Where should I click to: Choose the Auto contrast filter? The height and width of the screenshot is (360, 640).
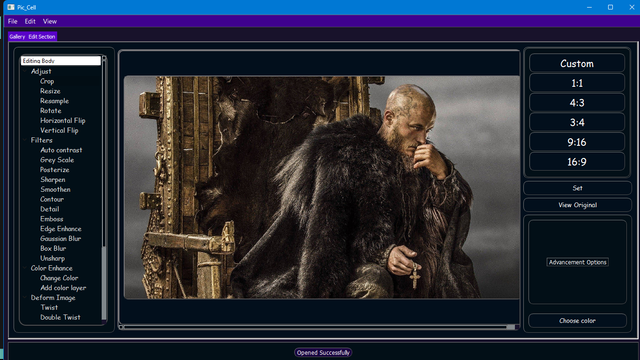[x=61, y=150]
